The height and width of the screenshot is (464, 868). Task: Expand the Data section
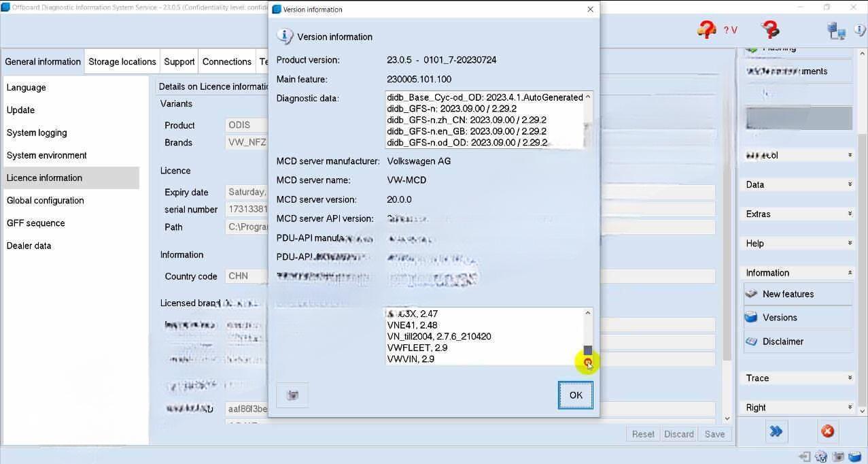coord(798,184)
